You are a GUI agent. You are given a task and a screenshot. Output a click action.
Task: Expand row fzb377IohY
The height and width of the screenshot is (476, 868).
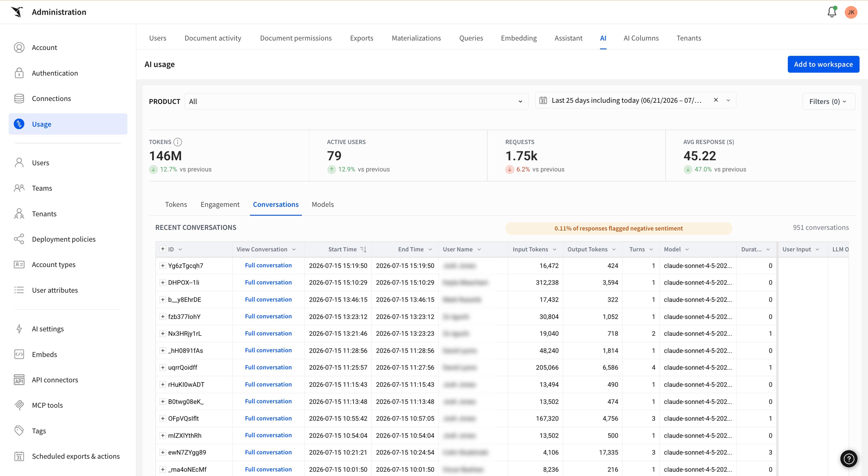163,316
